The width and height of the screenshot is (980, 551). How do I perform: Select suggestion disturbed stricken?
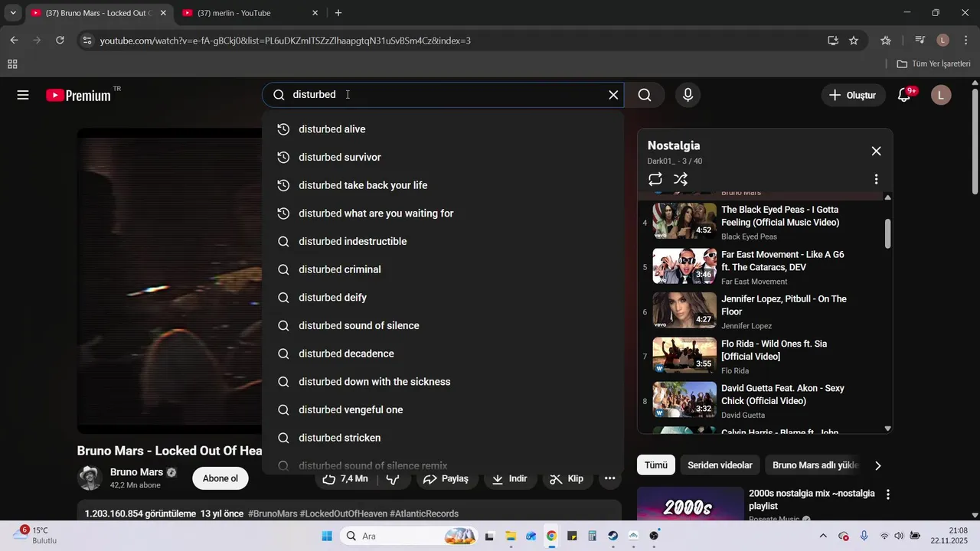point(443,438)
